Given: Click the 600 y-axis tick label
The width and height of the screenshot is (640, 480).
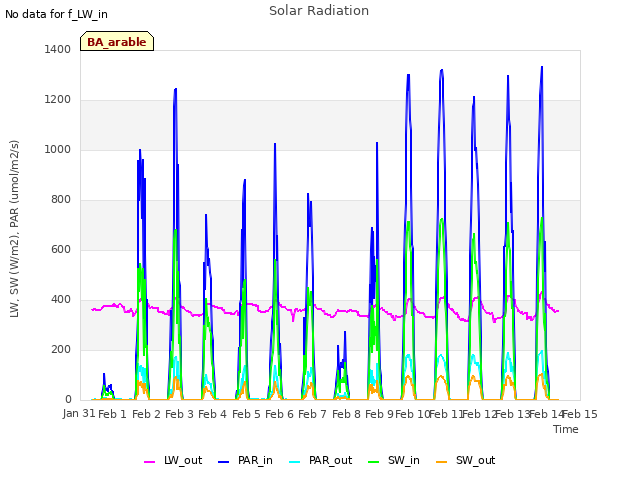Looking at the screenshot, I should pos(61,249).
